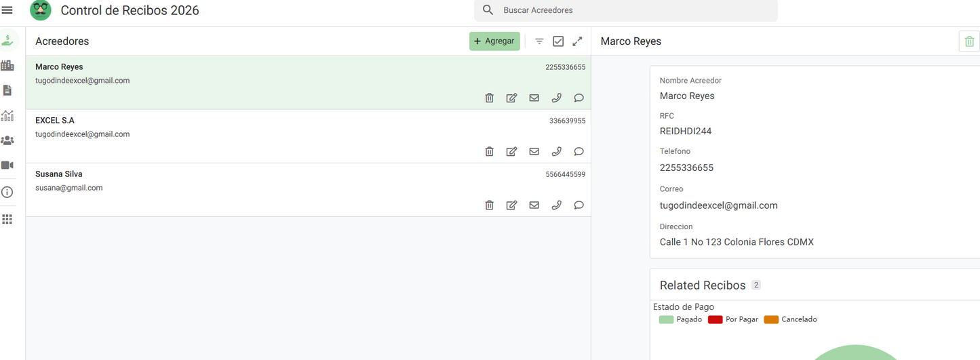Open the filter options icon
The image size is (980, 360).
point(539,41)
